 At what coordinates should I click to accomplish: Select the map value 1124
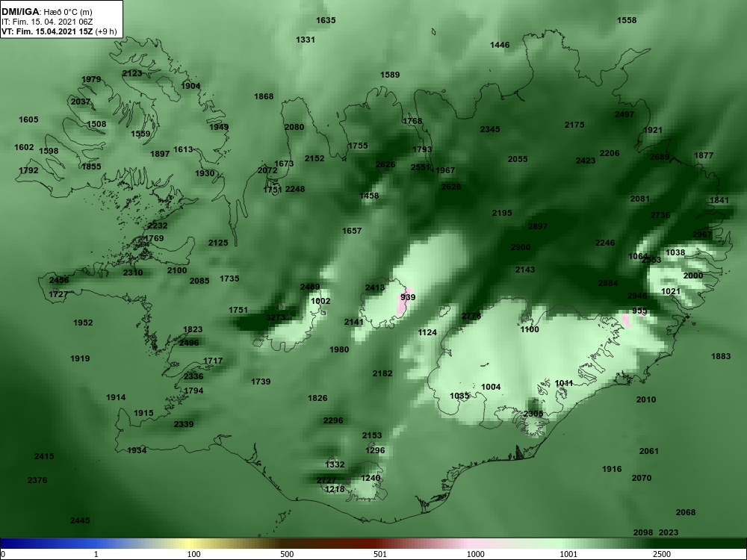pos(427,332)
